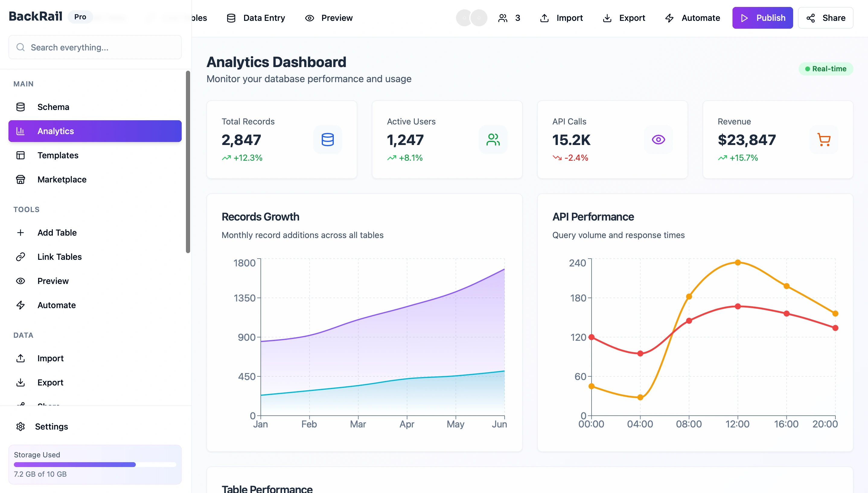Click the sidebar Export download icon
The image size is (868, 493).
[x=21, y=382]
